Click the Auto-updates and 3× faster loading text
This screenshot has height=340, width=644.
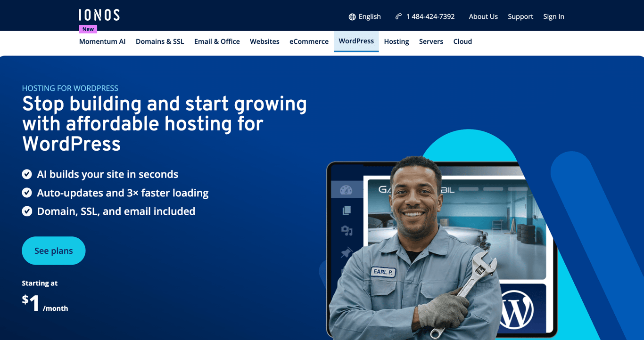tap(123, 193)
